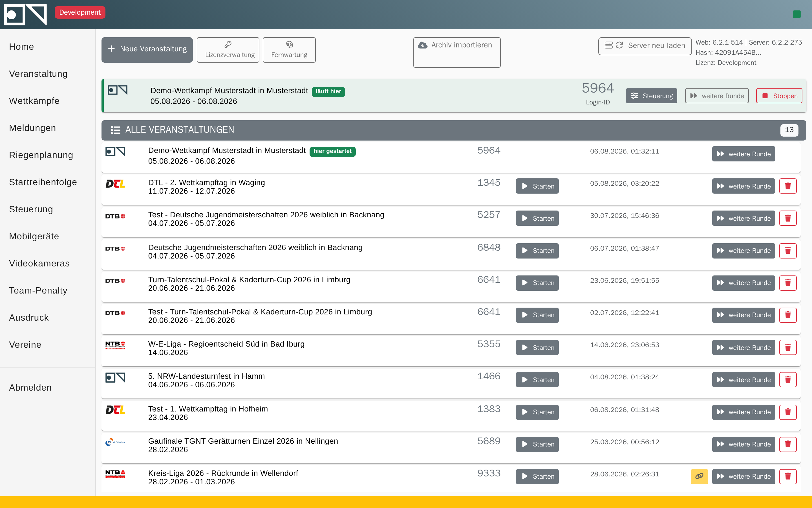
Task: Open Mobilgeräte in the sidebar
Action: click(x=34, y=237)
